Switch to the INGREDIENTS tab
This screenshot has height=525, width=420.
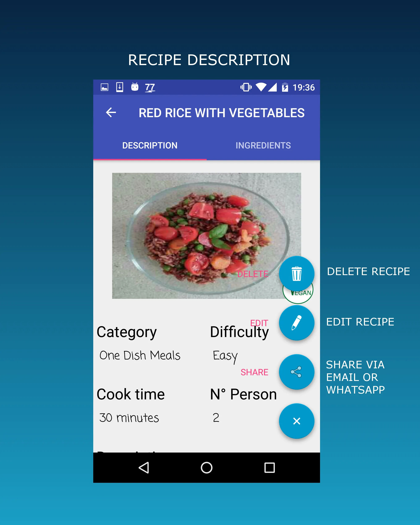pyautogui.click(x=263, y=145)
